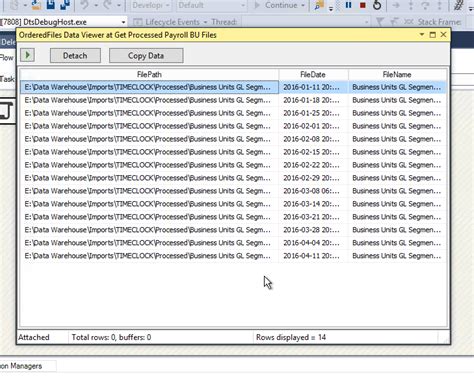The image size is (474, 377).
Task: Select FileName cell in the 2016-03-21 row
Action: (x=397, y=217)
